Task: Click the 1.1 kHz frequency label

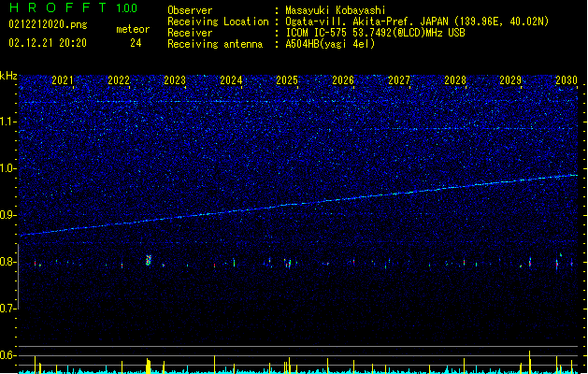Action: (8, 122)
